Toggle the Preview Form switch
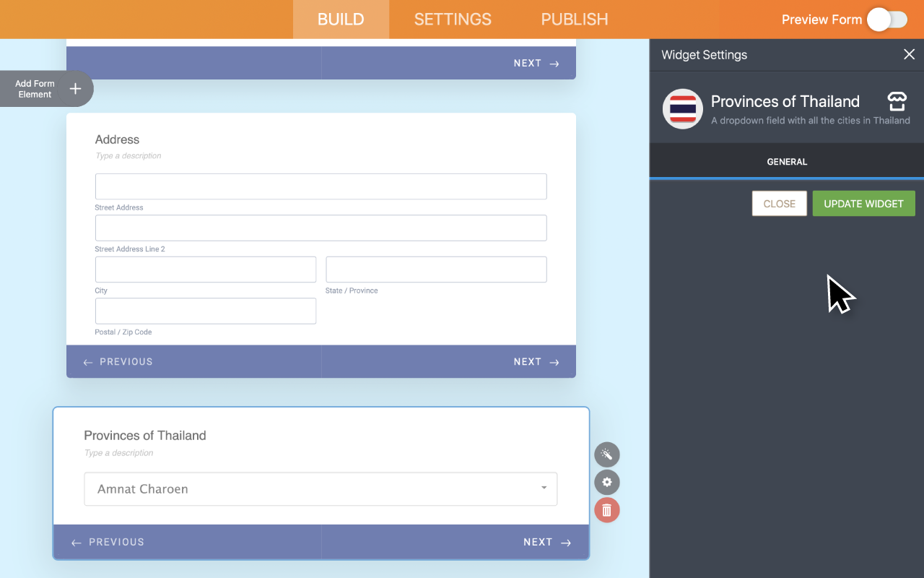The image size is (924, 578). coord(886,20)
